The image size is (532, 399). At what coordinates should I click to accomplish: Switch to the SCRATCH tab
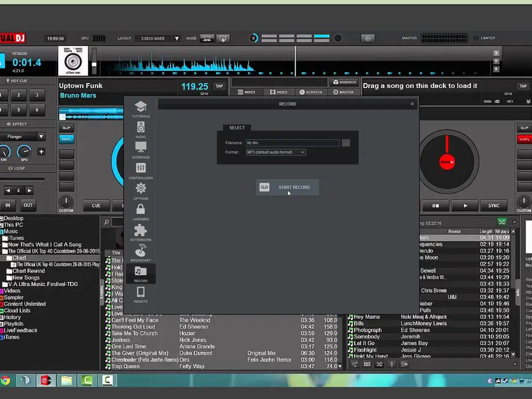click(x=311, y=92)
